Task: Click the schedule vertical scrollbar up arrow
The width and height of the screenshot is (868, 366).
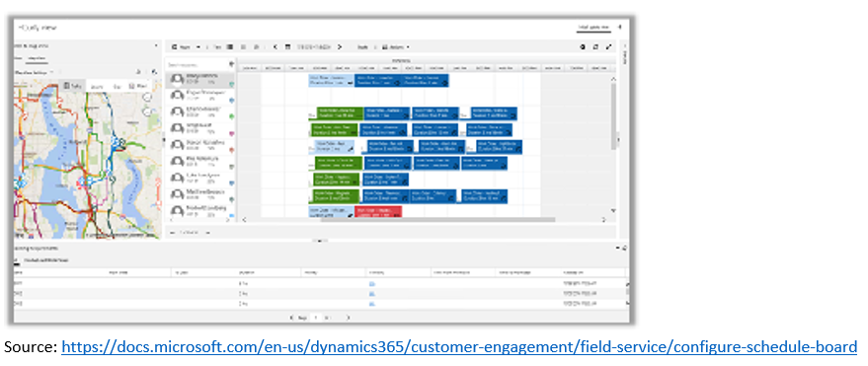Action: 613,79
